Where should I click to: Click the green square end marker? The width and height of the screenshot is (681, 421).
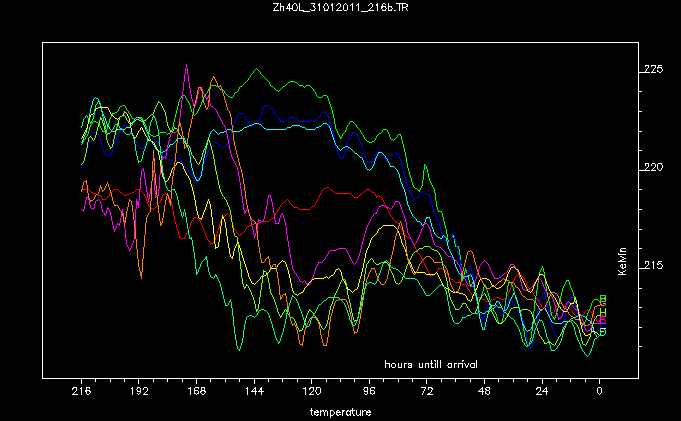tap(603, 297)
